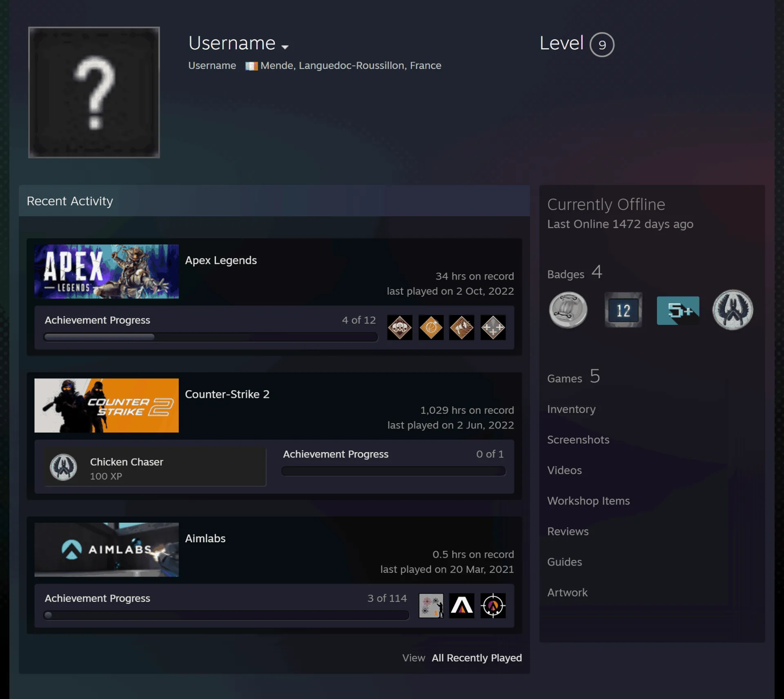Open the Games 5 link
Image resolution: width=784 pixels, height=699 pixels.
(x=573, y=376)
